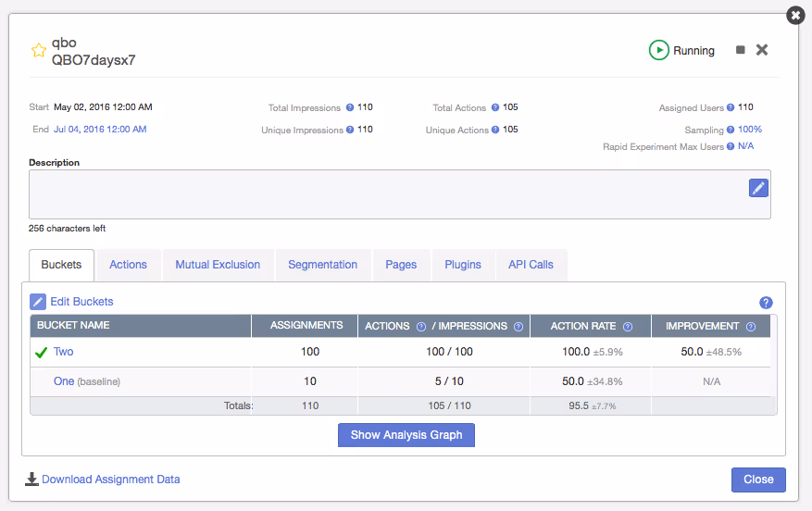This screenshot has width=812, height=511.
Task: Toggle the favorite star for QBO7daysx7
Action: click(x=38, y=50)
